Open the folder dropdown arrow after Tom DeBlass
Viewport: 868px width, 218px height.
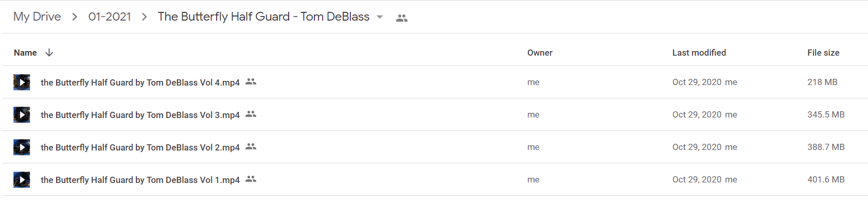(380, 17)
